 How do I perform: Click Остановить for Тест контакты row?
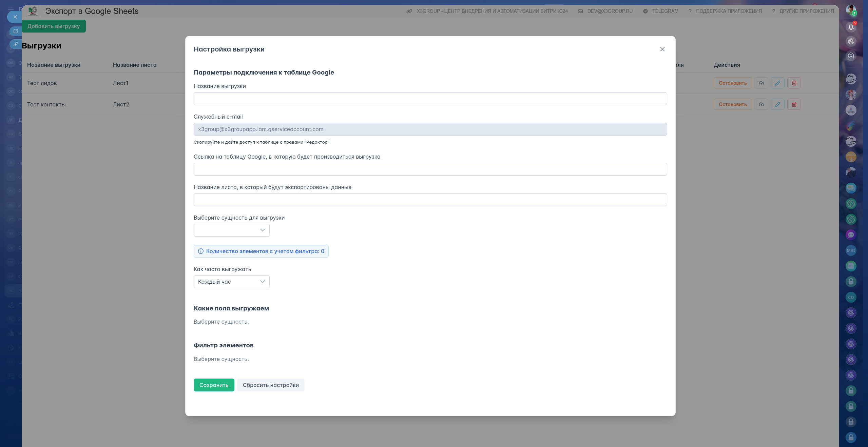pyautogui.click(x=732, y=104)
